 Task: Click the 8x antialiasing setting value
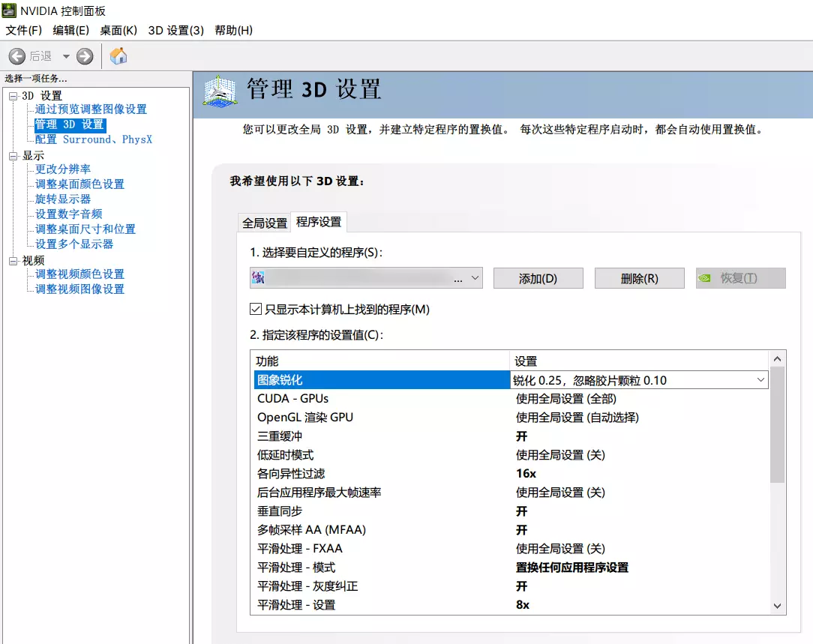coord(523,604)
